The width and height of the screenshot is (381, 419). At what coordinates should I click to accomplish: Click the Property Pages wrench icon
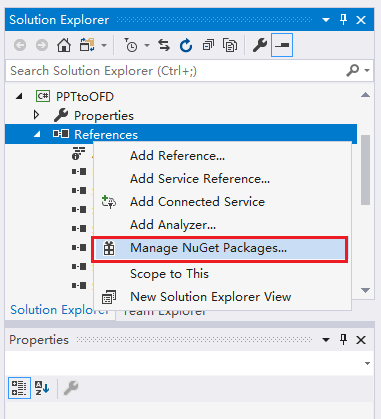71,388
